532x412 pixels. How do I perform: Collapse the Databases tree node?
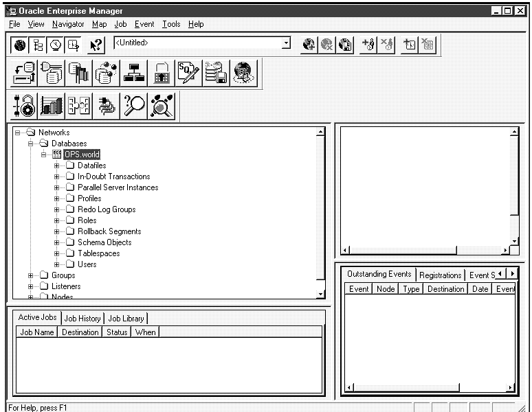click(x=30, y=144)
